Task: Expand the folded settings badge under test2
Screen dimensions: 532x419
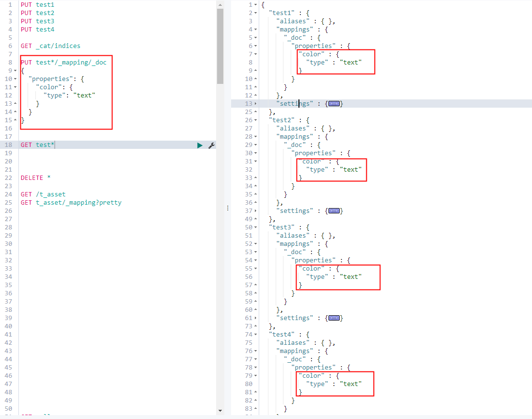Action: (334, 211)
